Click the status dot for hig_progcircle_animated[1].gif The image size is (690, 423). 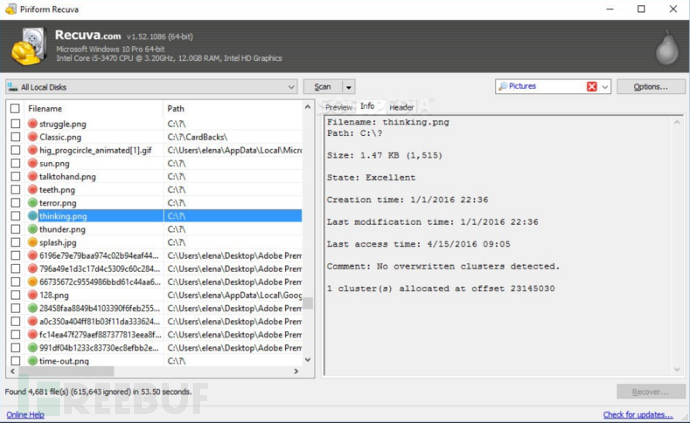click(33, 150)
